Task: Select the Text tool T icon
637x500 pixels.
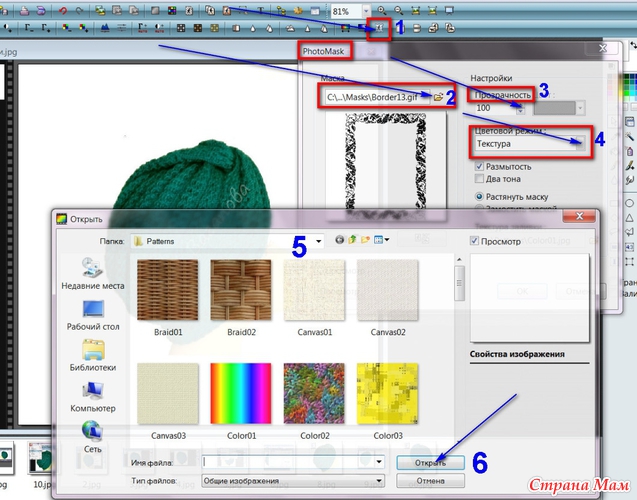Action: (261, 11)
